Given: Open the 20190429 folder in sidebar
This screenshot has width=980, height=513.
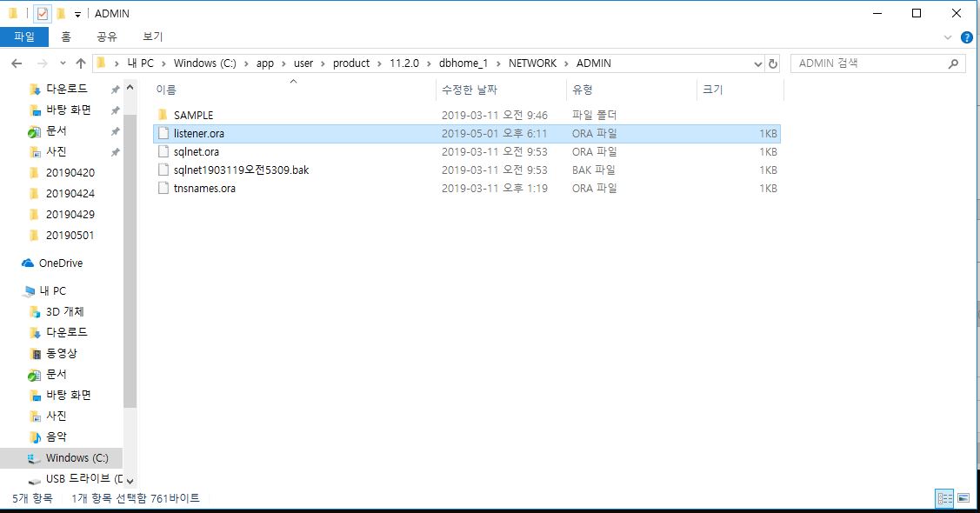Looking at the screenshot, I should pos(70,214).
